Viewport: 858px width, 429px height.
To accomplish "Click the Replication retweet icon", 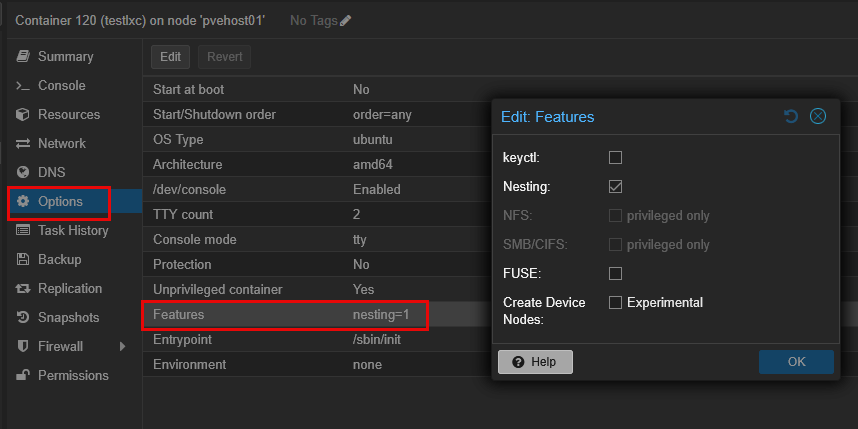I will [x=22, y=288].
